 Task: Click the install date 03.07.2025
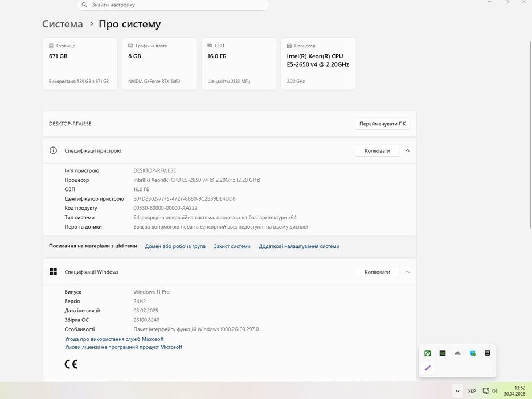146,311
